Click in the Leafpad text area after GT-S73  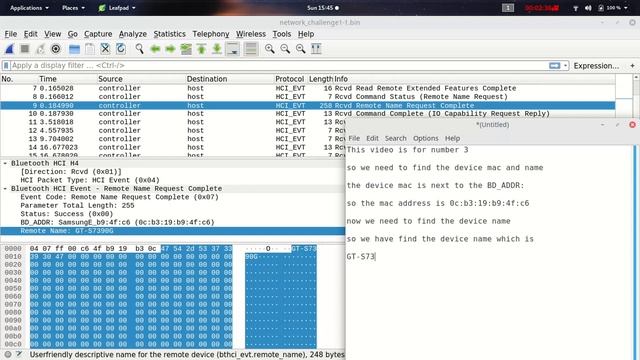[376, 257]
